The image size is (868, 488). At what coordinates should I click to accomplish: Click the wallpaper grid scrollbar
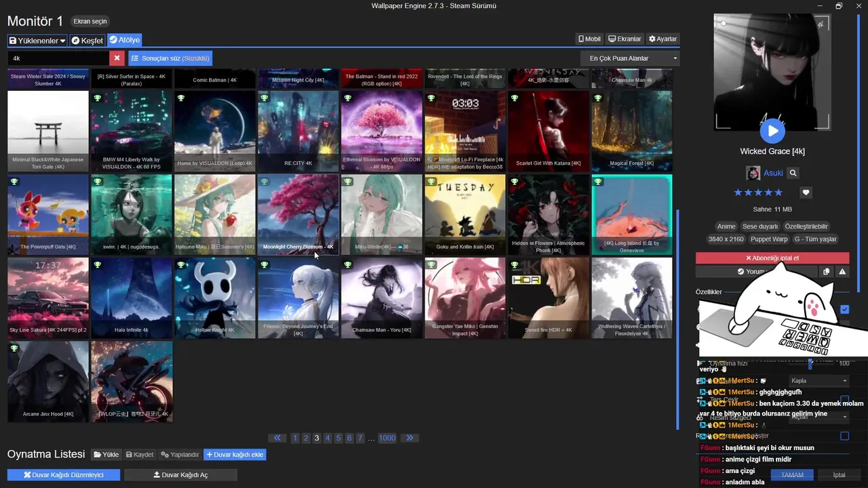click(x=677, y=319)
